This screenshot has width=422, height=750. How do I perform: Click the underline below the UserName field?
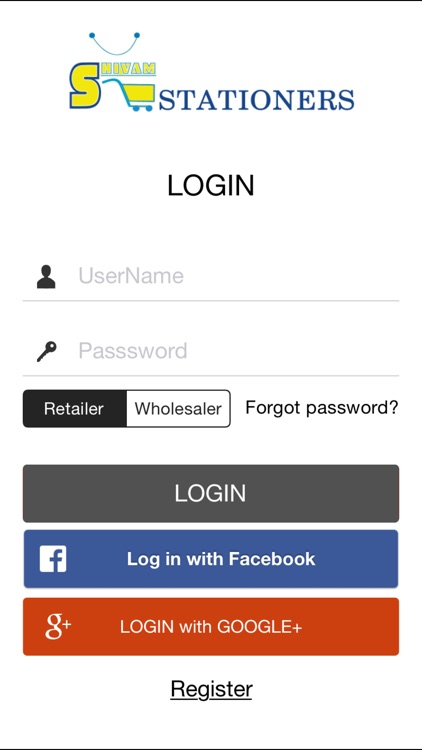(x=211, y=300)
